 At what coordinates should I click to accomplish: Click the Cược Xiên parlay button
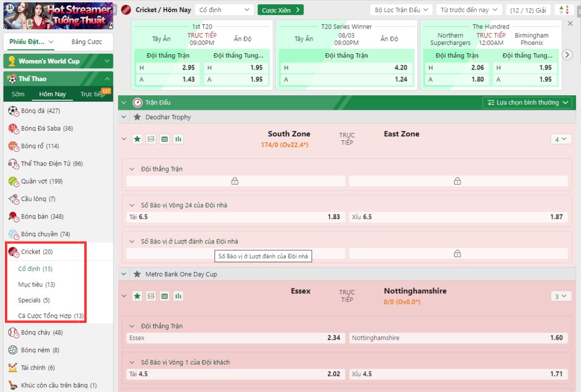click(280, 10)
